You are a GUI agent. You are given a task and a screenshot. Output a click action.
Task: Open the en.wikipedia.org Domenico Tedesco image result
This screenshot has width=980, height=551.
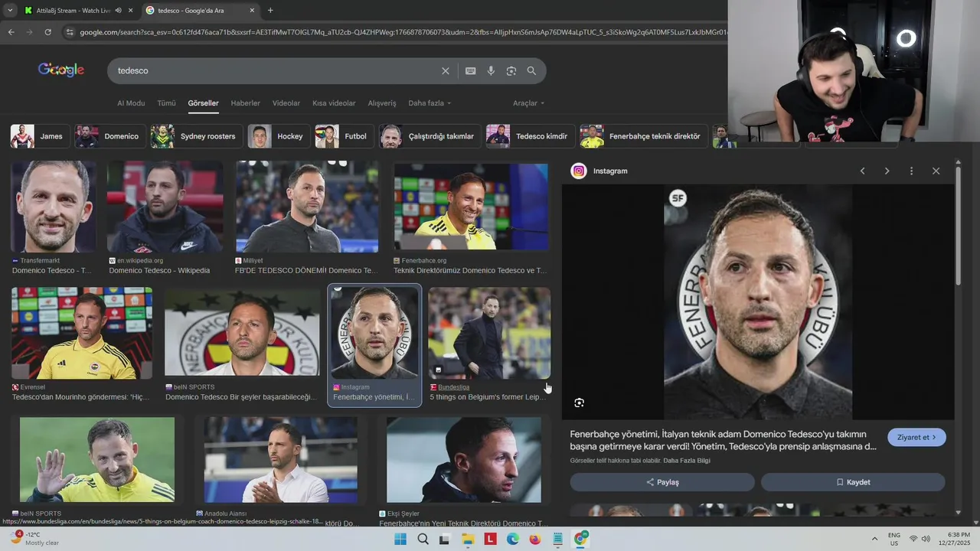[165, 207]
